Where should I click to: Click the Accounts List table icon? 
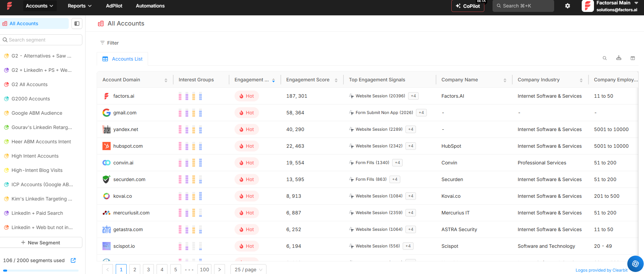(x=105, y=59)
